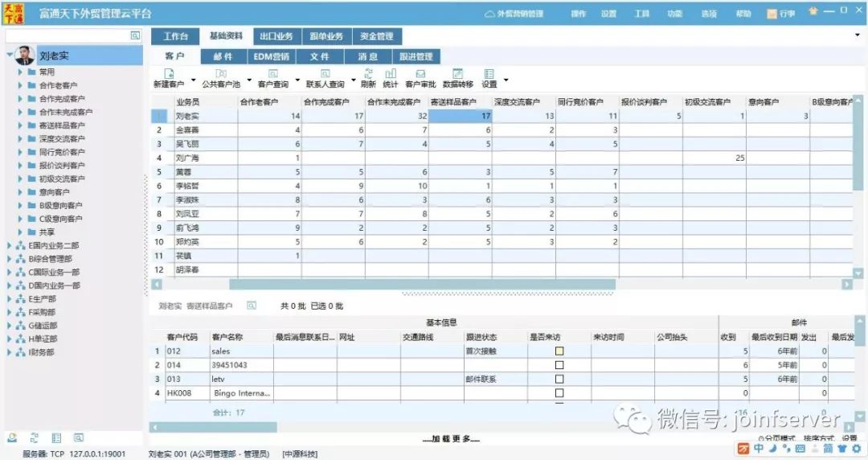Click the upper grid horizontal scrollbar thumb
Image resolution: width=868 pixels, height=460 pixels.
coord(423,285)
